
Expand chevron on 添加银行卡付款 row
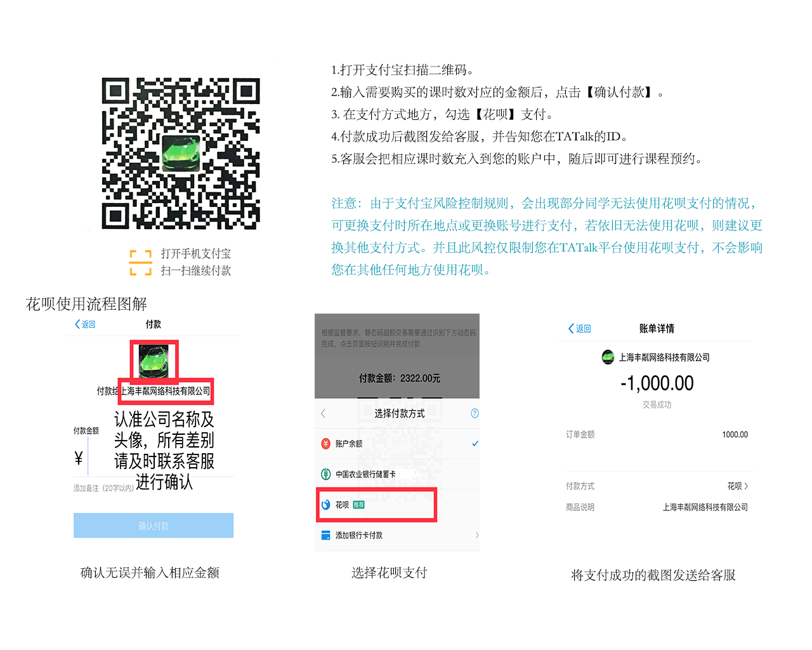477,535
